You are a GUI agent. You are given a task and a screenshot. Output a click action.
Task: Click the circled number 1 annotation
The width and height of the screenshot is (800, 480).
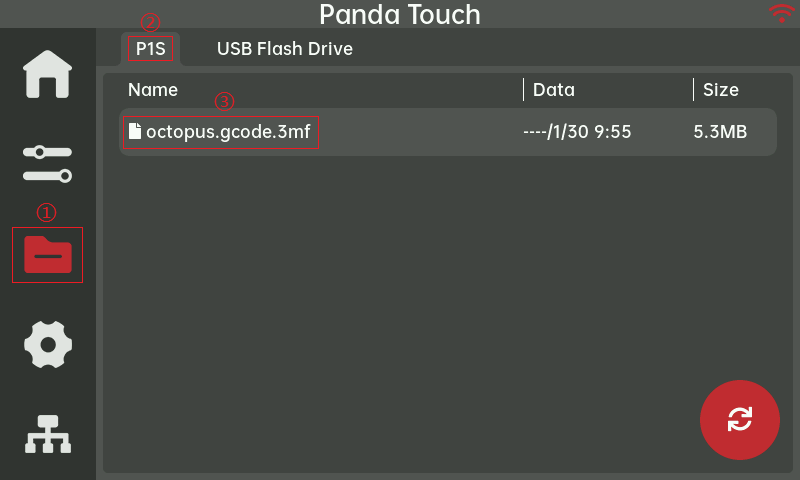46,212
